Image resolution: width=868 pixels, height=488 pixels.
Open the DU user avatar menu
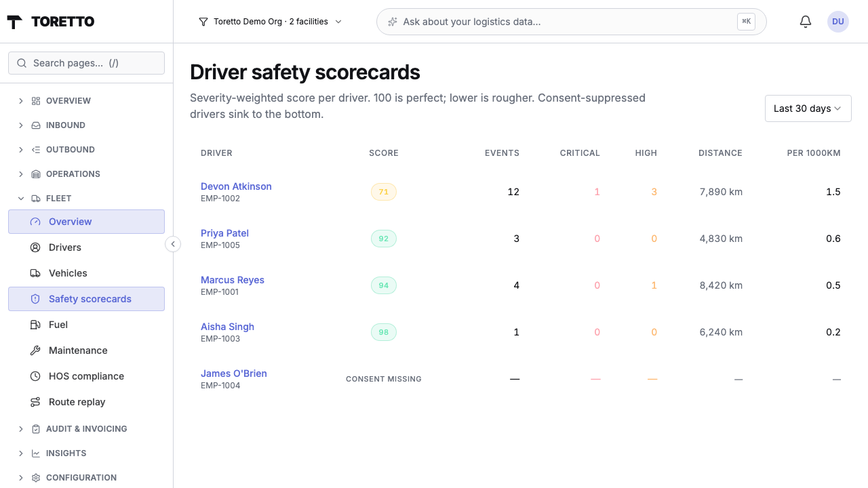(838, 22)
